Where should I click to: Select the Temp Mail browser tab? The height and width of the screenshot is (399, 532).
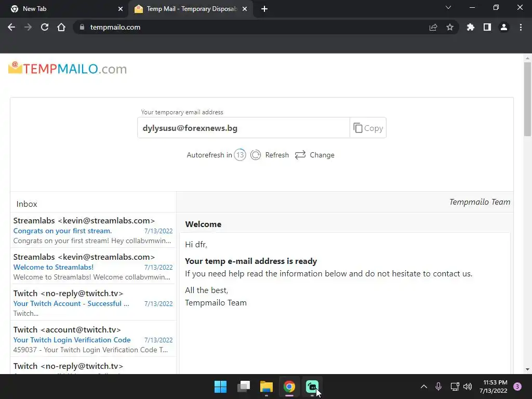pyautogui.click(x=190, y=9)
